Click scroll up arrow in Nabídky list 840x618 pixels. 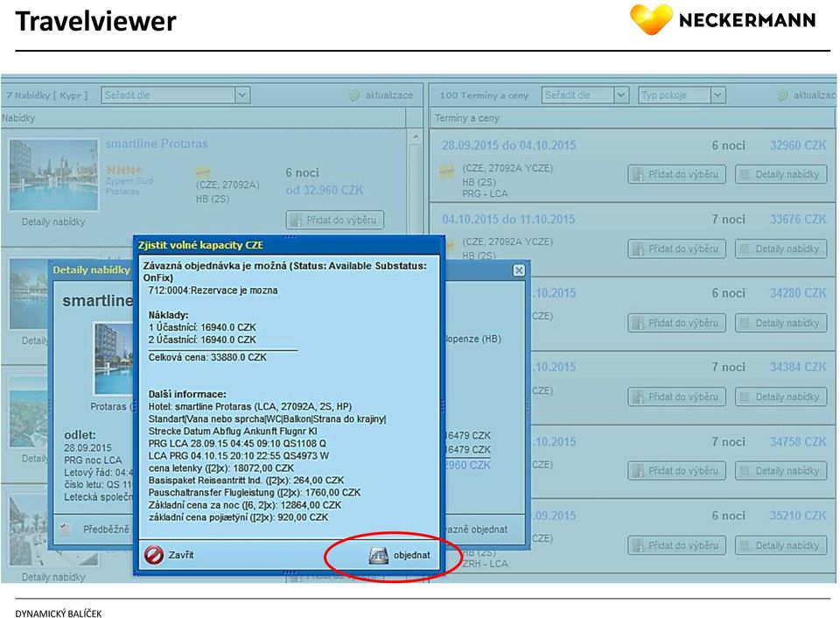click(x=415, y=137)
